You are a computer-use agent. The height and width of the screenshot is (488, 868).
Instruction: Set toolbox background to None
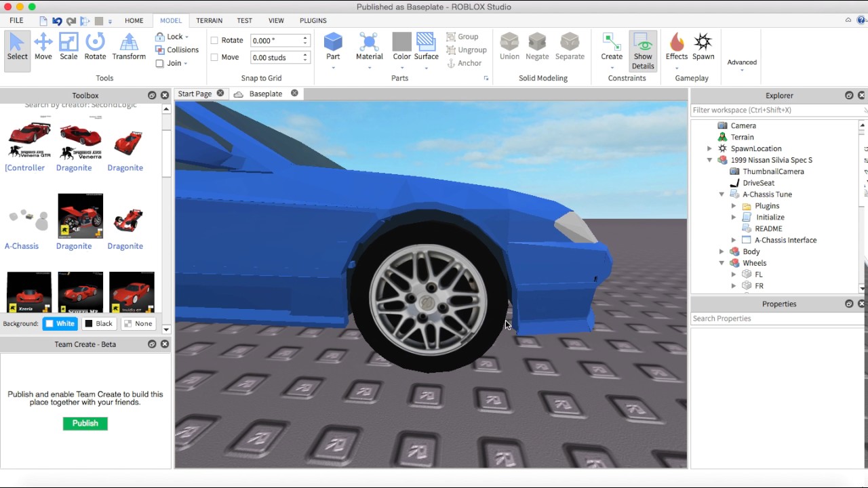click(x=138, y=323)
